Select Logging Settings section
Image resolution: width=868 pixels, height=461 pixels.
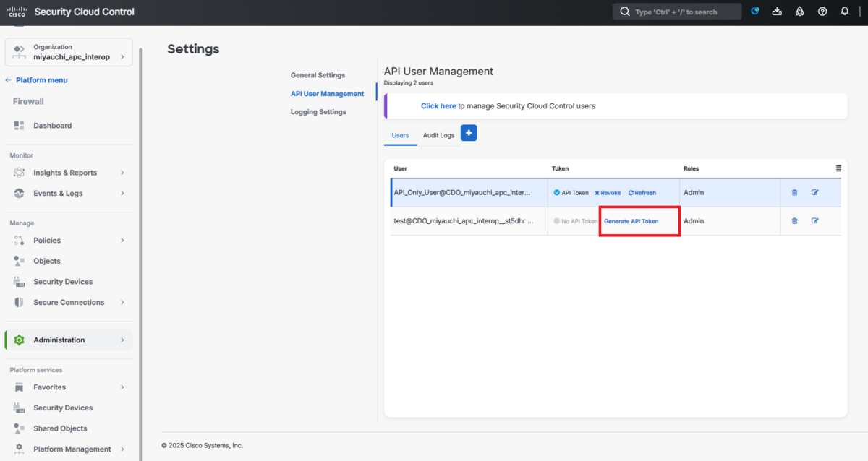pos(318,112)
